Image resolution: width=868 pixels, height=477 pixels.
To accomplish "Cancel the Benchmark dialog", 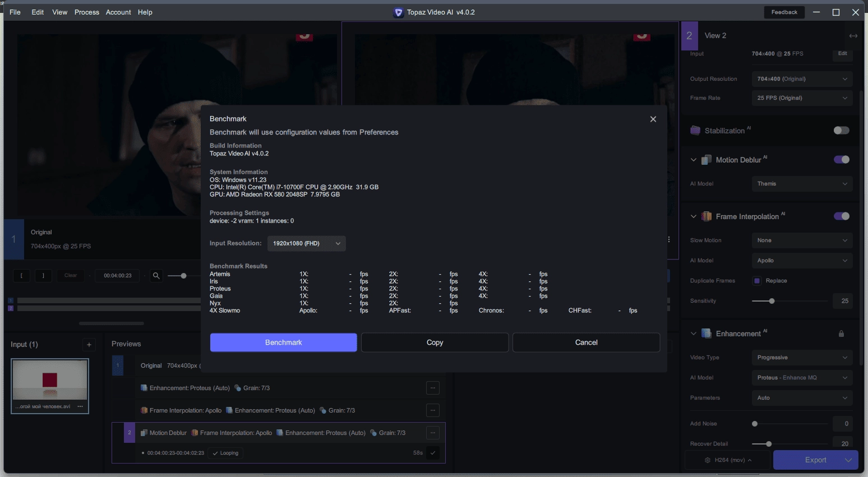I will coord(586,342).
